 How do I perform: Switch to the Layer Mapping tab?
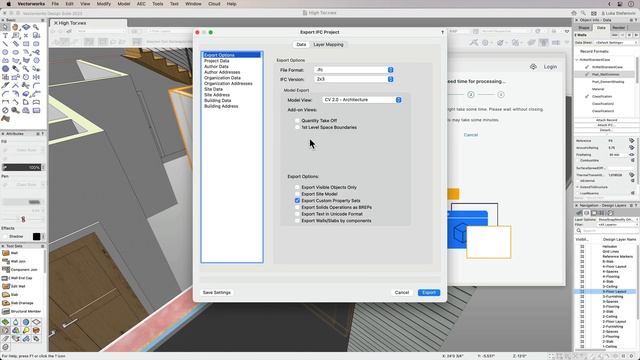[328, 44]
